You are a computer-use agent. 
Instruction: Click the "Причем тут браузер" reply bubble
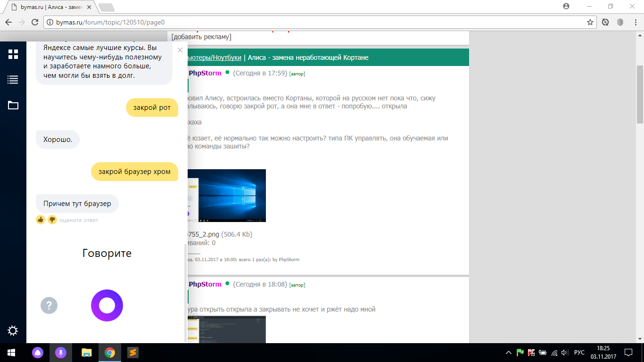pos(77,204)
